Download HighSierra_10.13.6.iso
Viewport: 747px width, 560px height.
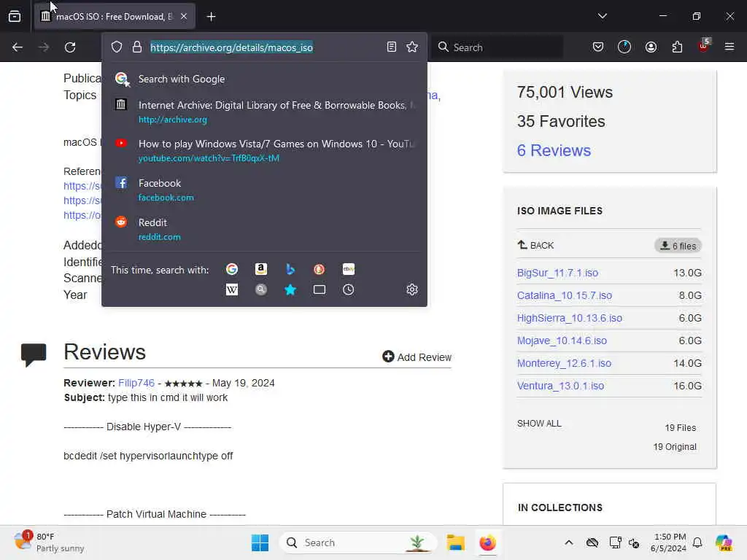pos(570,318)
